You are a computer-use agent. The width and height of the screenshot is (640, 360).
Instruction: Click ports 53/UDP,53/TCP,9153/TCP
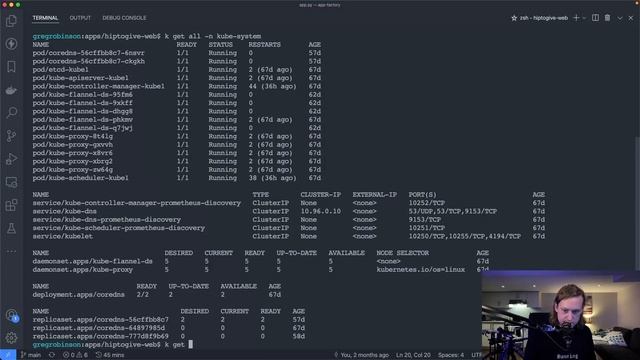[453, 211]
